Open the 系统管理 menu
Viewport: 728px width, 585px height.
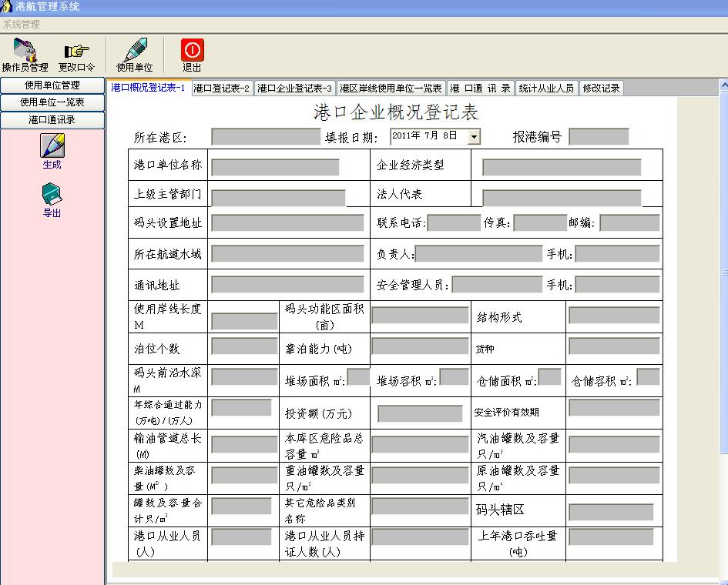pyautogui.click(x=22, y=25)
